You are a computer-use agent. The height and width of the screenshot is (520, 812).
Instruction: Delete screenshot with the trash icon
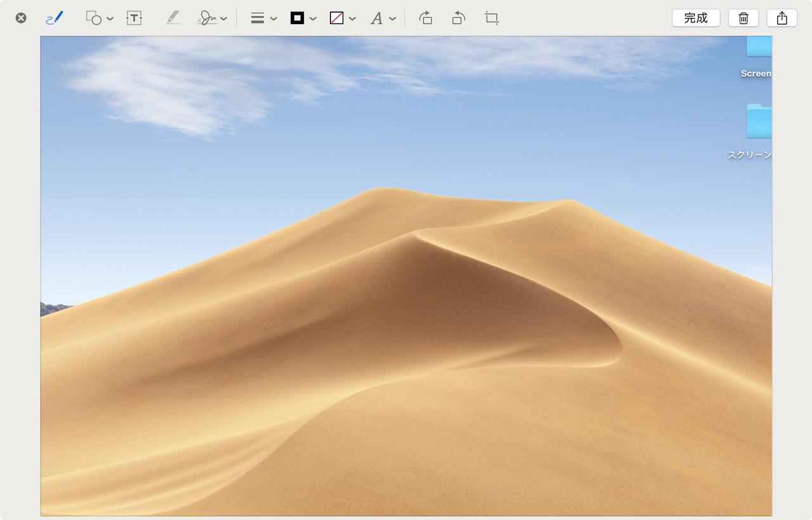pyautogui.click(x=743, y=18)
